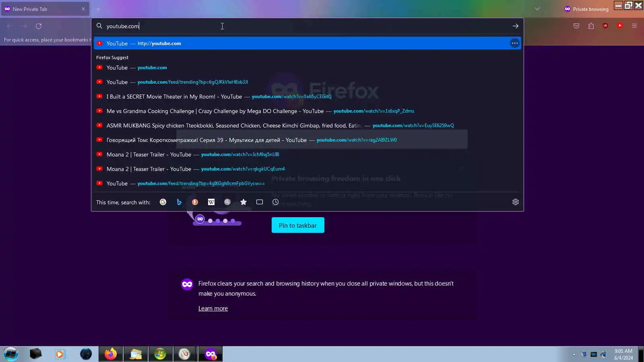Image resolution: width=644 pixels, height=362 pixels.
Task: Open 'Me vs Grandma Cooking Challenge' suggestion
Action: click(308, 111)
